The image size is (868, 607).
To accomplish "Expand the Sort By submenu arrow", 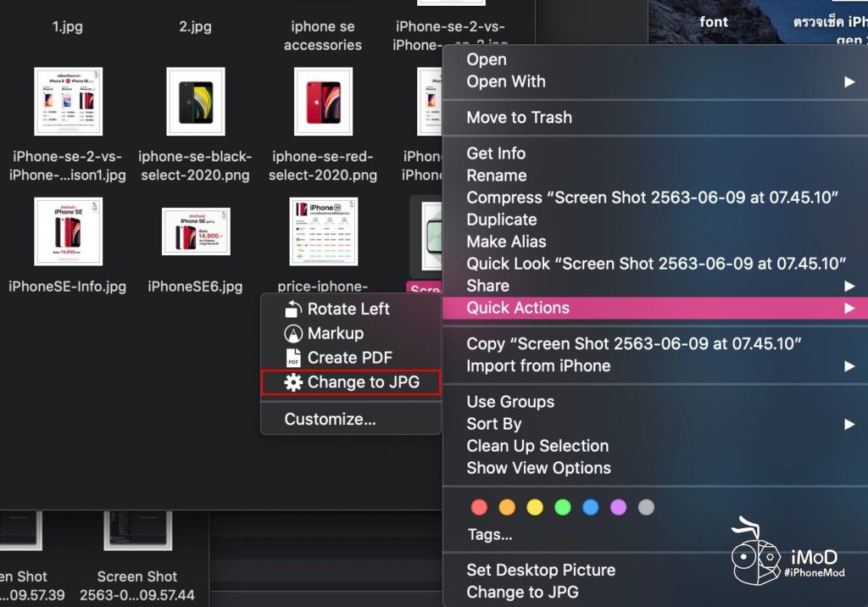I will pyautogui.click(x=849, y=424).
